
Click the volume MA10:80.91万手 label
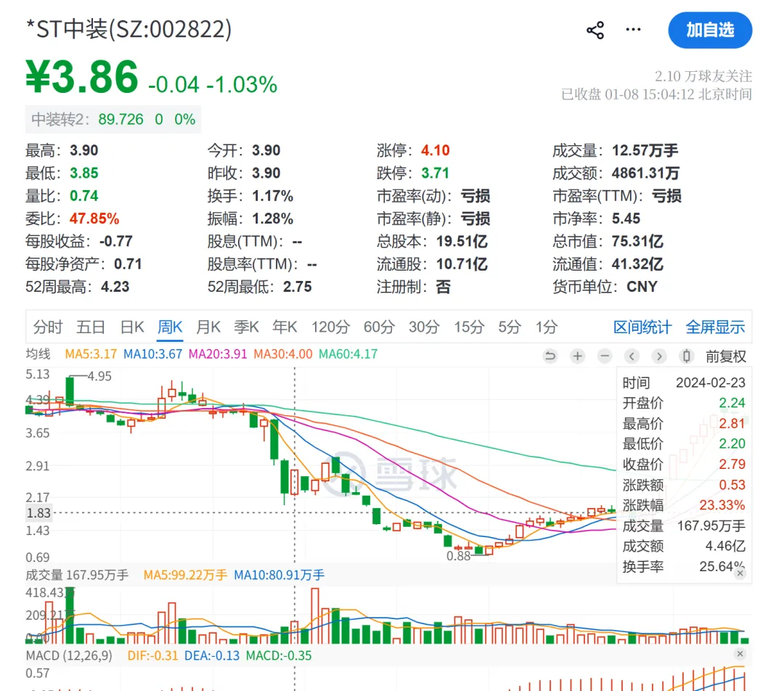coord(279,575)
